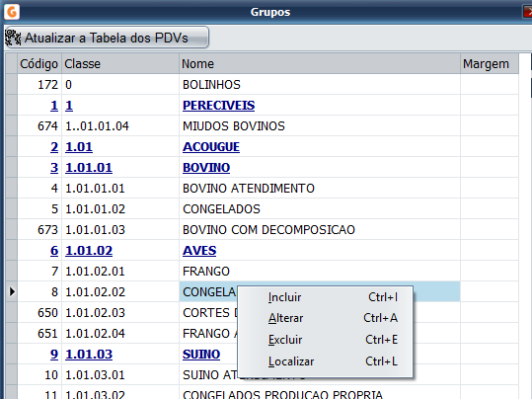Click the orange G application icon
The height and width of the screenshot is (399, 532).
[x=12, y=12]
